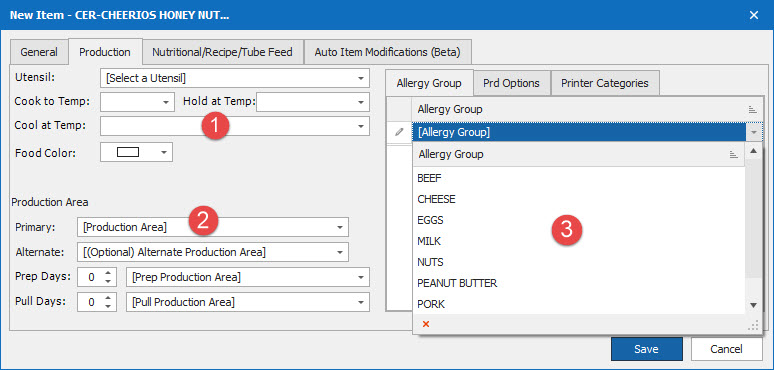Image resolution: width=774 pixels, height=370 pixels.
Task: Switch to the General tab
Action: pos(39,52)
